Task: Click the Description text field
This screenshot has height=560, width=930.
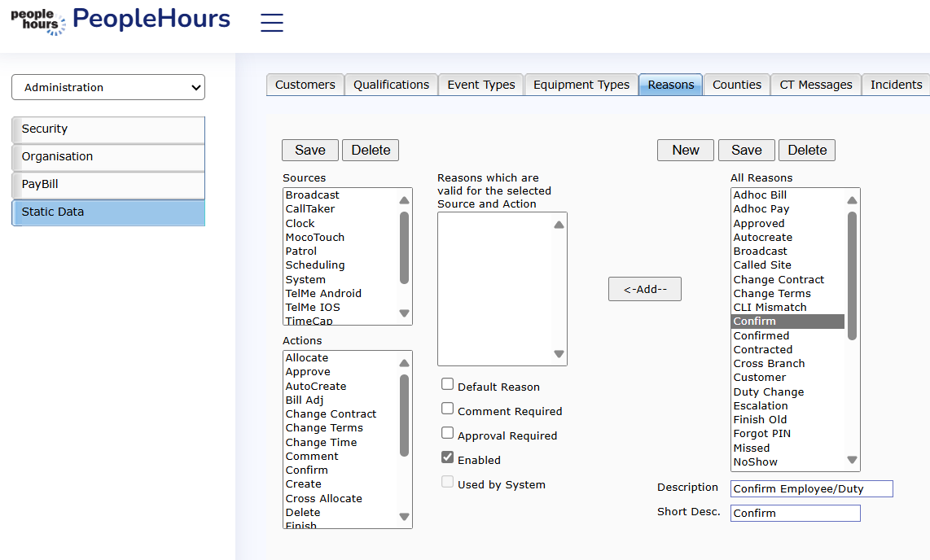Action: tap(811, 488)
